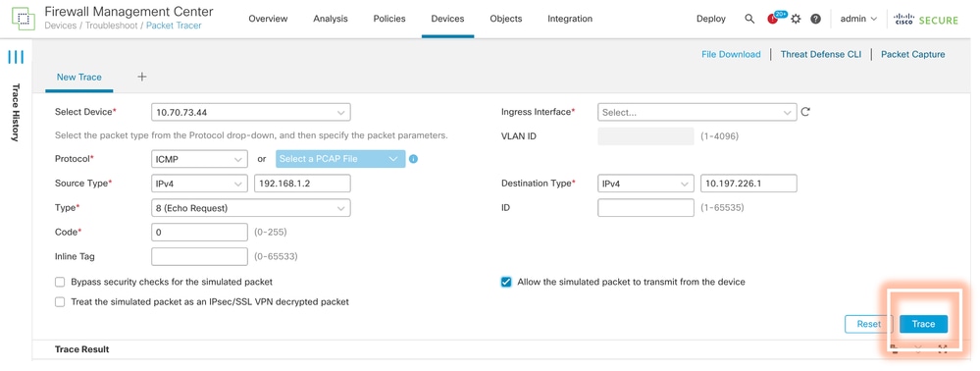The width and height of the screenshot is (980, 371).
Task: Uncheck Allow simulated packet to transmit
Action: pyautogui.click(x=506, y=282)
